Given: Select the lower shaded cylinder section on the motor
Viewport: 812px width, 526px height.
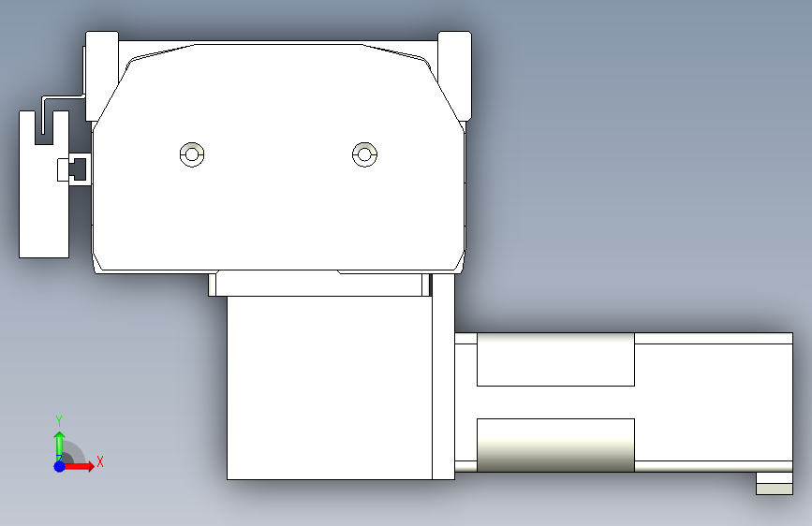Looking at the screenshot, I should pos(555,446).
